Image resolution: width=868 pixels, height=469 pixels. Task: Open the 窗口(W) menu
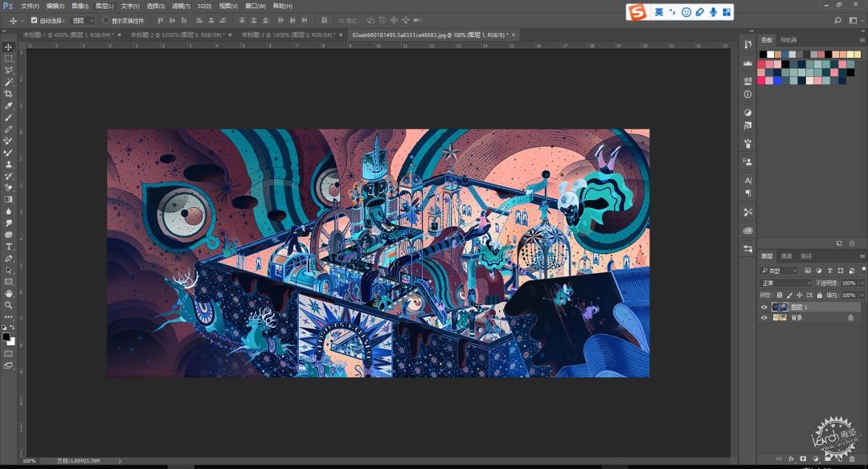coord(256,6)
